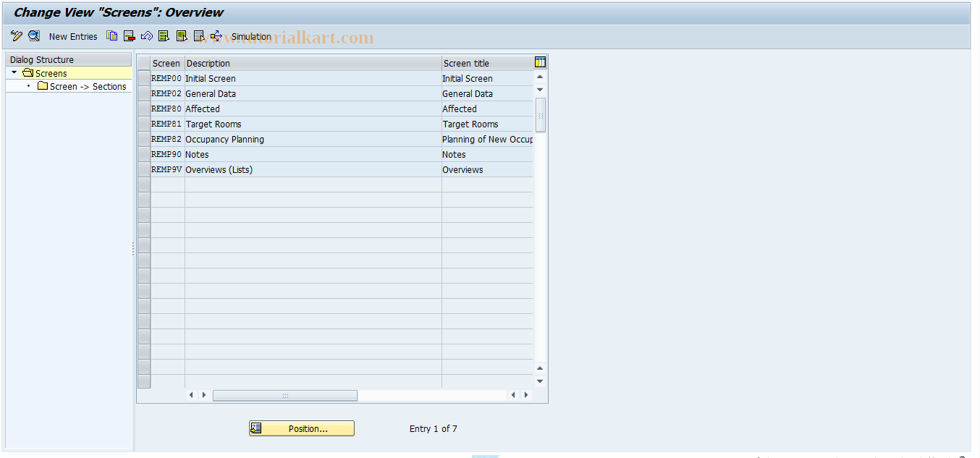This screenshot has width=980, height=458.
Task: Click the Dialog Structure panel header
Action: 69,59
